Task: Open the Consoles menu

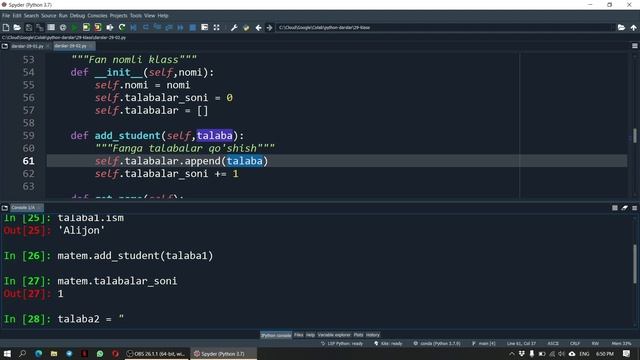Action: (97, 16)
